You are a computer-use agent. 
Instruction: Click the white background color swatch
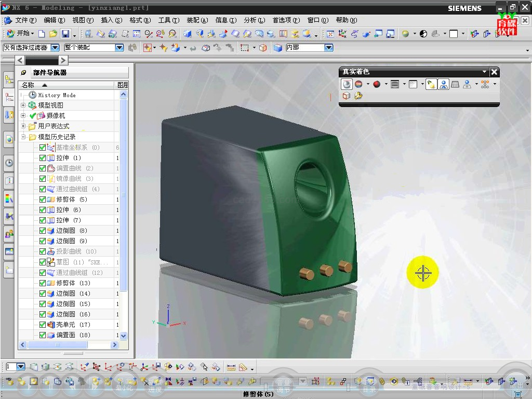point(454,34)
